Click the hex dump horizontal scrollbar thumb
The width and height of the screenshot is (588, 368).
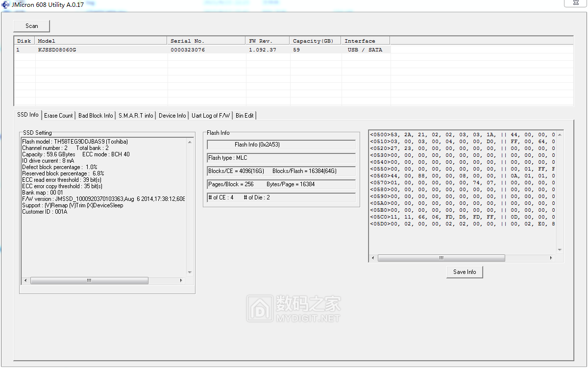[441, 258]
